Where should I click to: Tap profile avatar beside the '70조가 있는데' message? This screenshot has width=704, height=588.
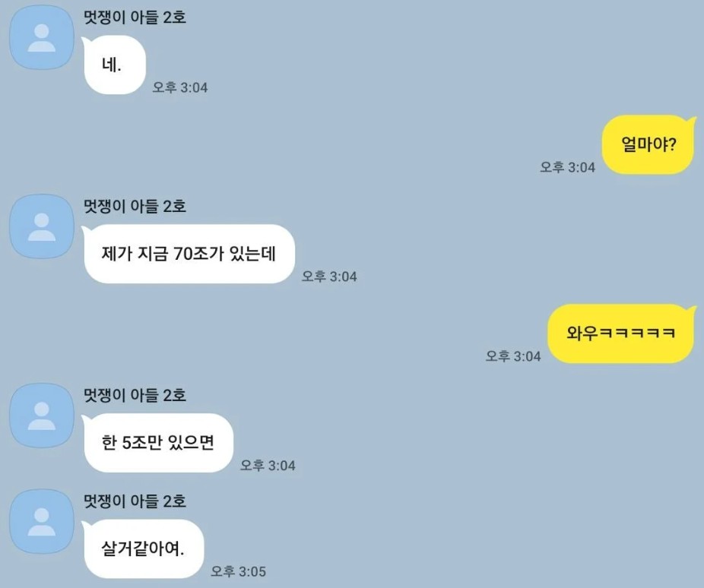click(x=42, y=226)
